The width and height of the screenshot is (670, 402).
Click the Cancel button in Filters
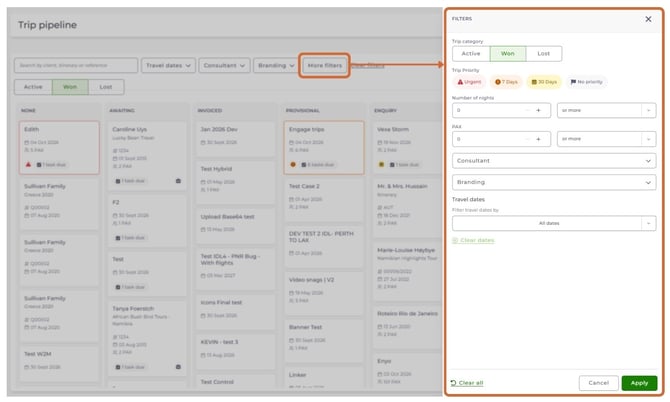pos(598,383)
